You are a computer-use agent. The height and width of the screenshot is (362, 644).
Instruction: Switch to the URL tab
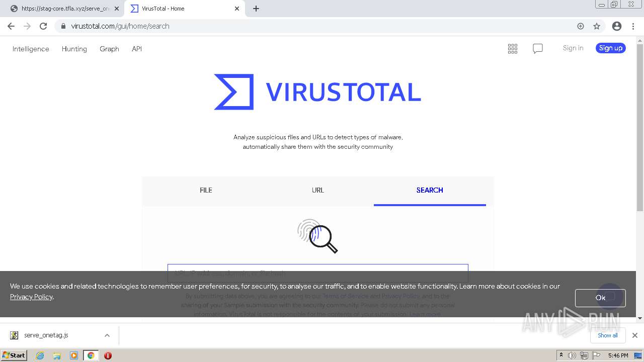pyautogui.click(x=318, y=190)
